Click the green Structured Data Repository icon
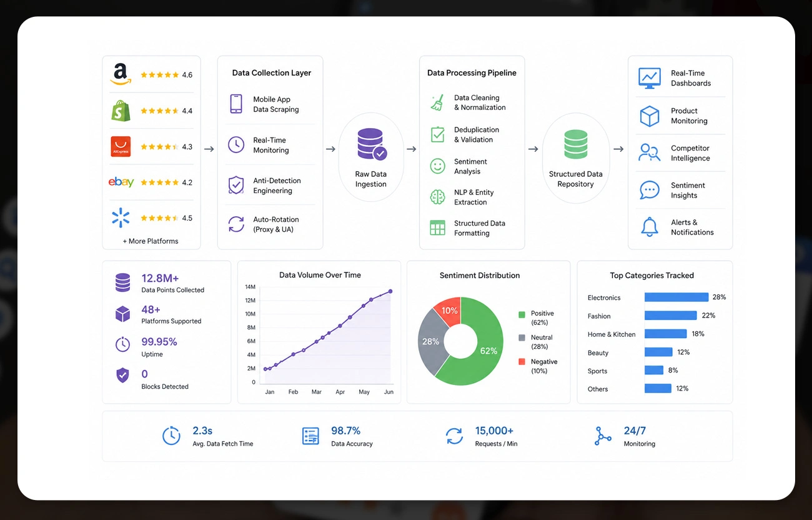812x520 pixels. 576,144
